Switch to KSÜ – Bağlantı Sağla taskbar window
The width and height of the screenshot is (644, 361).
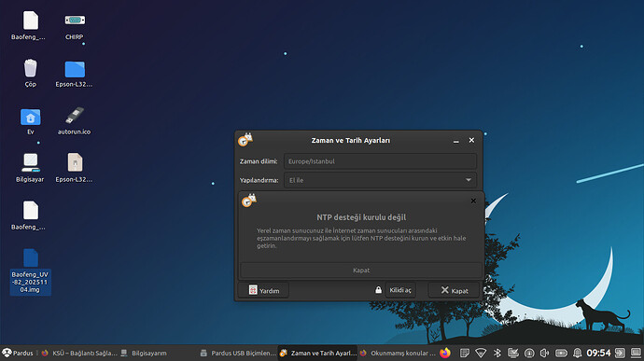pos(78,353)
